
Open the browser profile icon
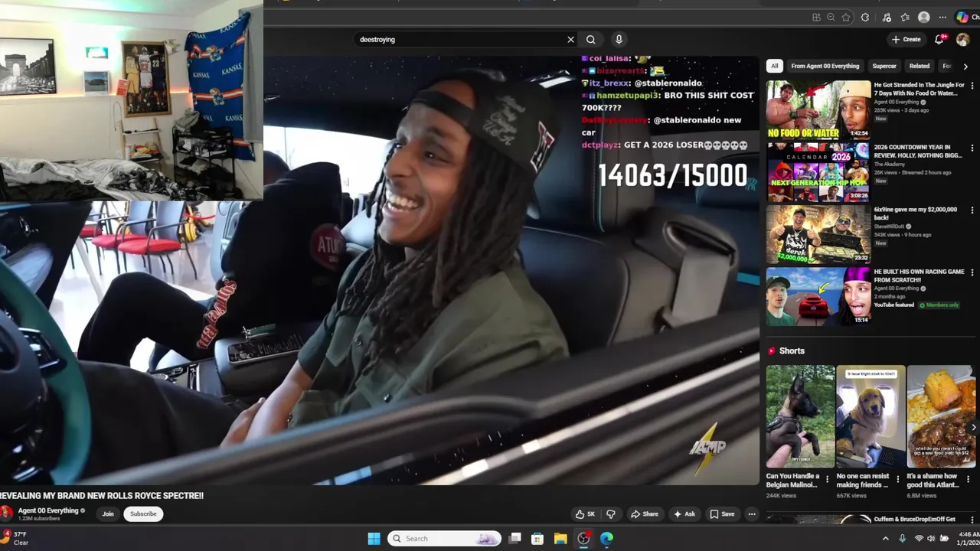(x=924, y=18)
